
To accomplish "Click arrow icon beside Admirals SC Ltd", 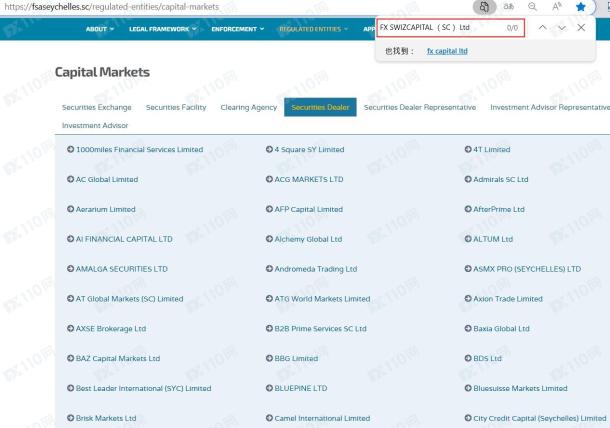I will 468,179.
